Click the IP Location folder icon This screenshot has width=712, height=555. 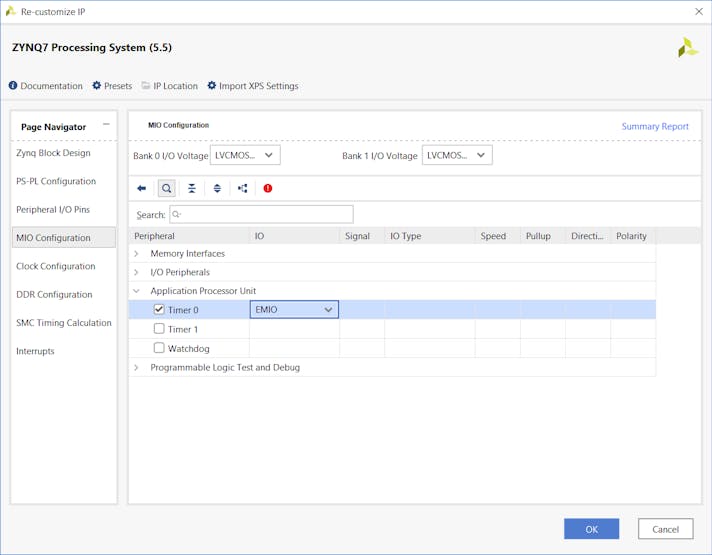145,85
